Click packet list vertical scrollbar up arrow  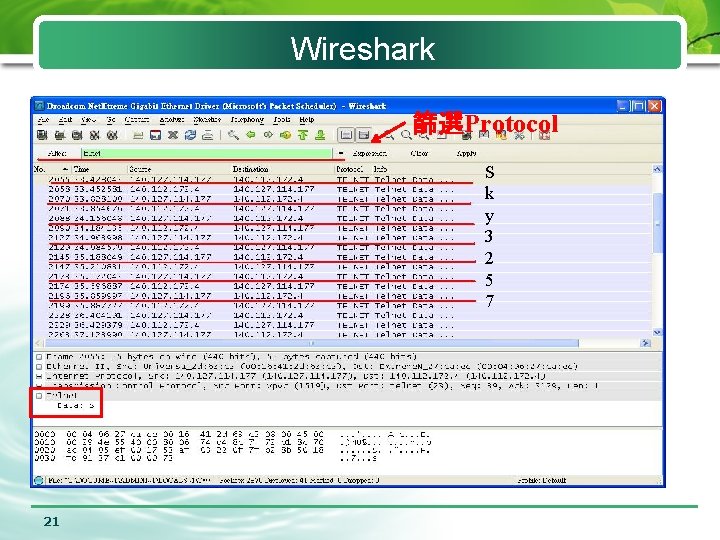[x=657, y=169]
